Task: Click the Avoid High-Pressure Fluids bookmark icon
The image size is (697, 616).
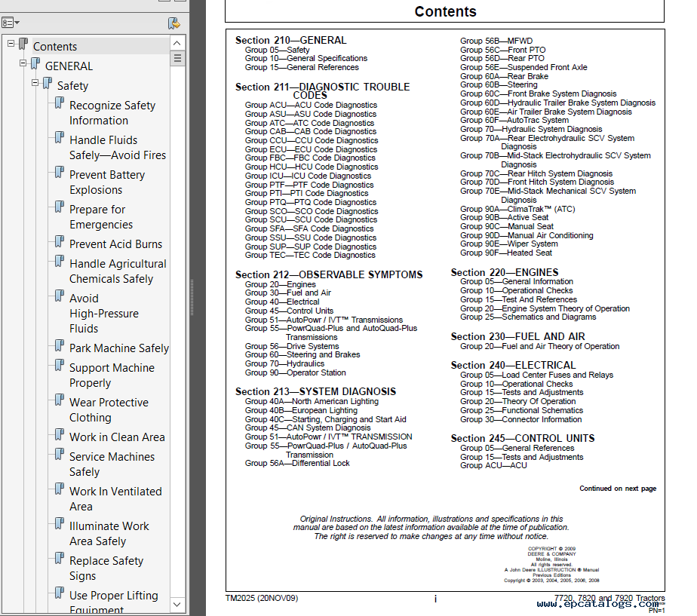Action: coord(59,296)
